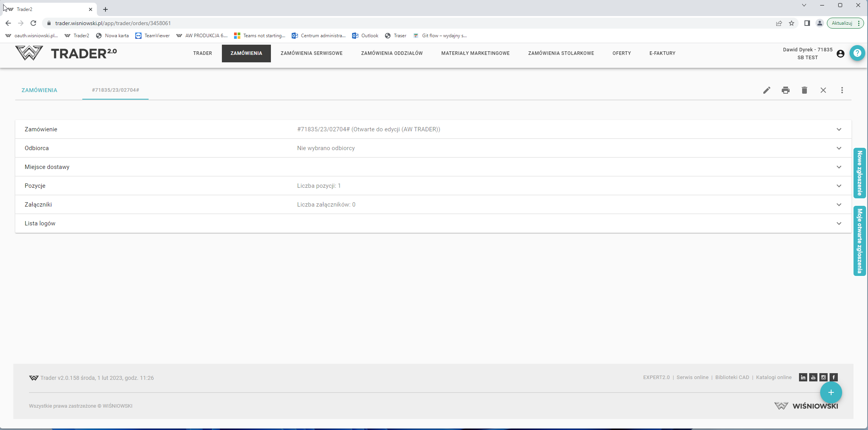Screen dimensions: 868x430
Task: Expand the Zamówienie section
Action: coord(839,129)
